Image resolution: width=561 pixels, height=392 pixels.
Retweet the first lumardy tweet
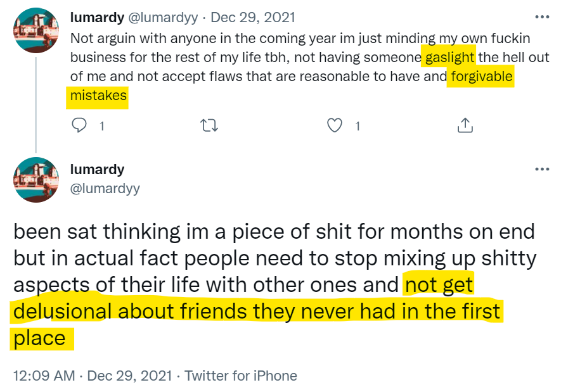(x=209, y=126)
